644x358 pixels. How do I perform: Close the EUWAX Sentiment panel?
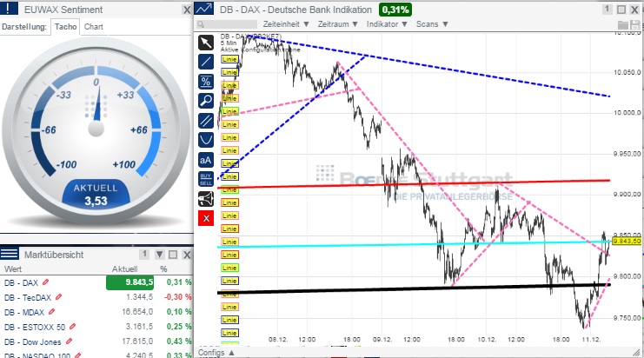point(187,10)
